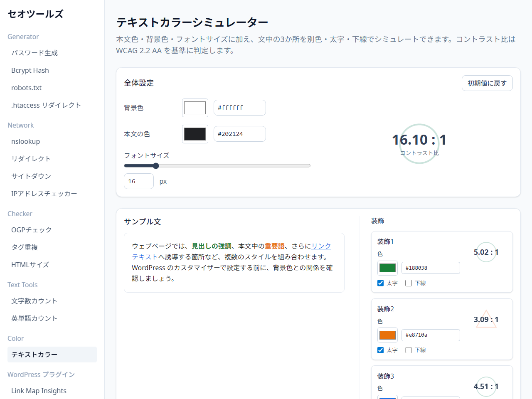Uncheck the 太字 checkbox for 装飾1
This screenshot has width=532, height=399.
(x=380, y=283)
